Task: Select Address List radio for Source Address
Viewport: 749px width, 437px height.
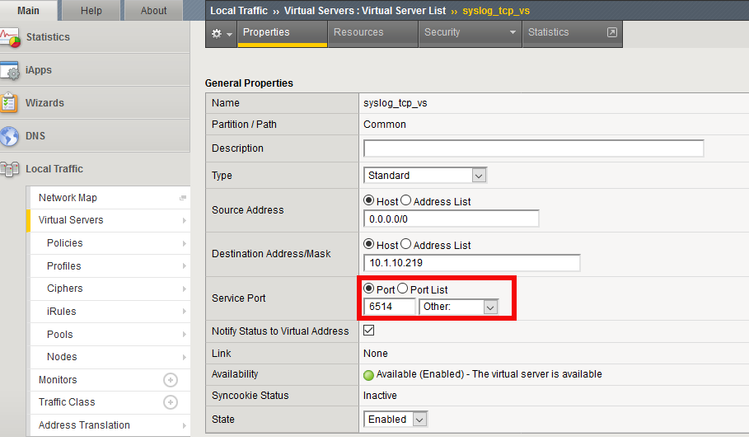Action: tap(406, 201)
